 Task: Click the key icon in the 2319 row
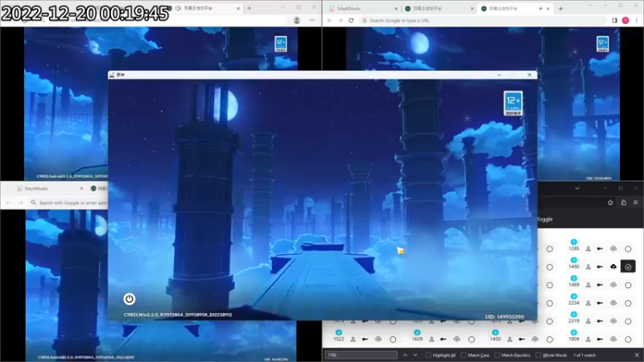(x=600, y=321)
